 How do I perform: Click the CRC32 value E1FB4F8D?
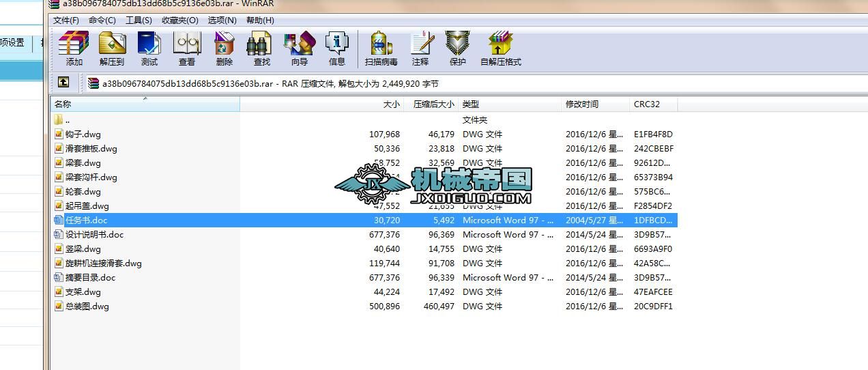(653, 134)
